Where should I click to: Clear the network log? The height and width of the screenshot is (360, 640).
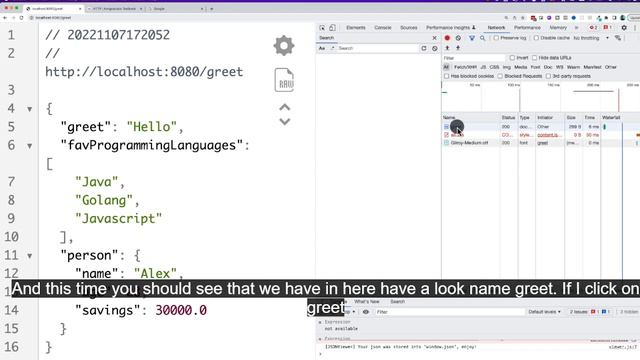pyautogui.click(x=458, y=38)
